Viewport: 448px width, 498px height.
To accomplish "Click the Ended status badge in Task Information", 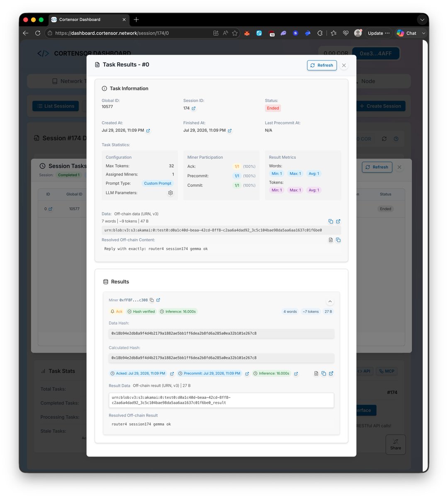I will 273,108.
